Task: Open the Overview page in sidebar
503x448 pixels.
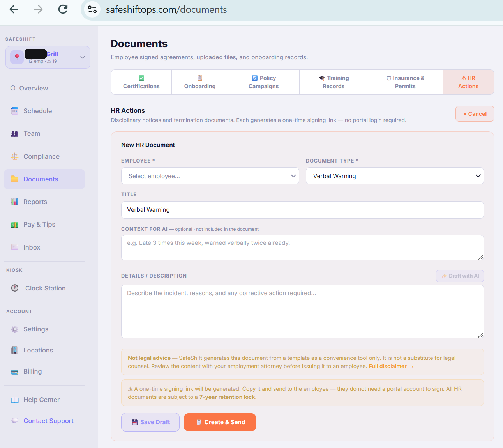Action: click(x=34, y=88)
